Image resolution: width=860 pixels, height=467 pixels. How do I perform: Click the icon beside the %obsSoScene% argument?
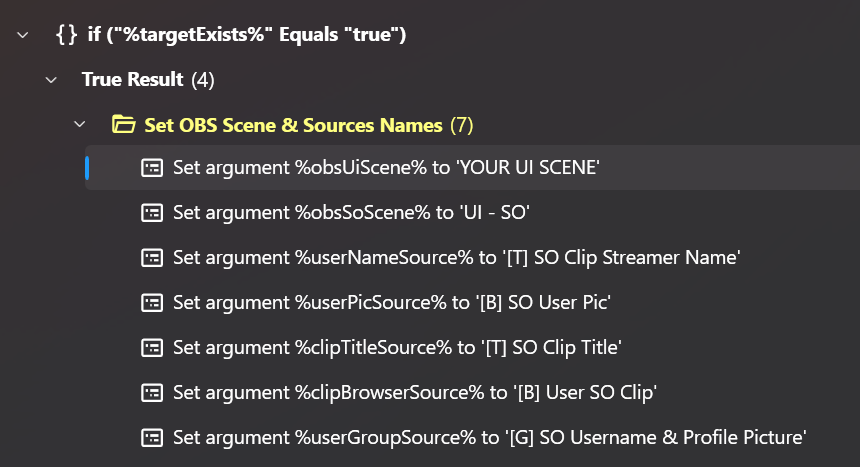[151, 212]
